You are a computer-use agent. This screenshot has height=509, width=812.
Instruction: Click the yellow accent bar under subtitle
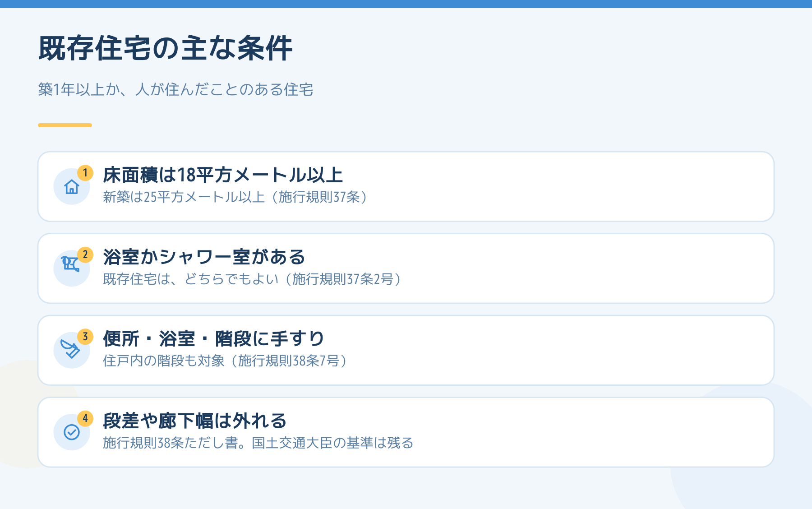click(65, 125)
